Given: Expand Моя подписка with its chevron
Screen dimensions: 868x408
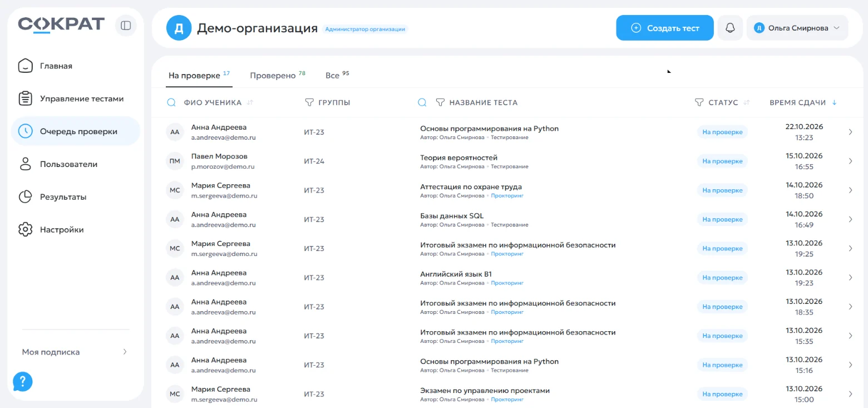Looking at the screenshot, I should pos(125,352).
